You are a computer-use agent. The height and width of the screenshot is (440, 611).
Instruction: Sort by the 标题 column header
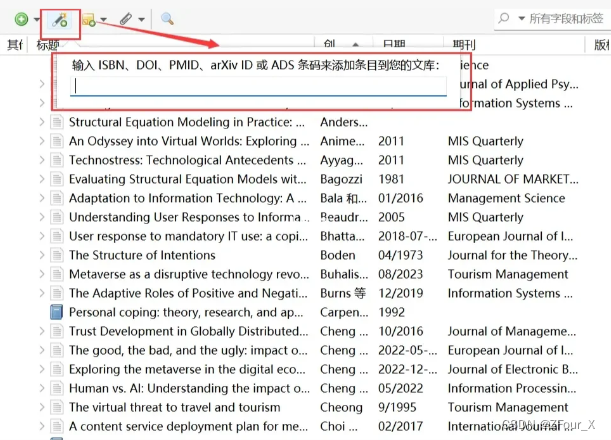point(48,45)
